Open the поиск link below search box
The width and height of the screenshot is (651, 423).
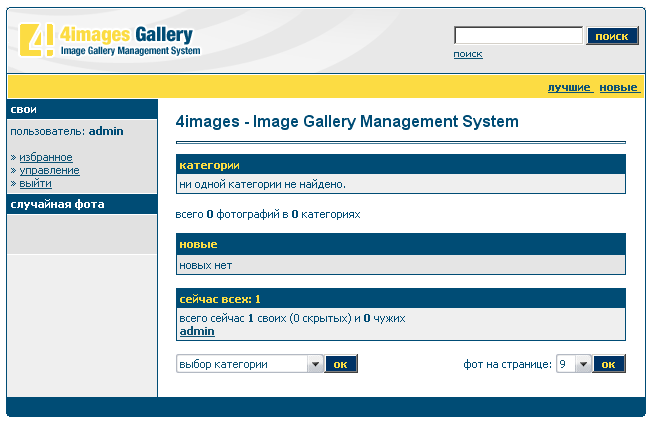tap(468, 54)
